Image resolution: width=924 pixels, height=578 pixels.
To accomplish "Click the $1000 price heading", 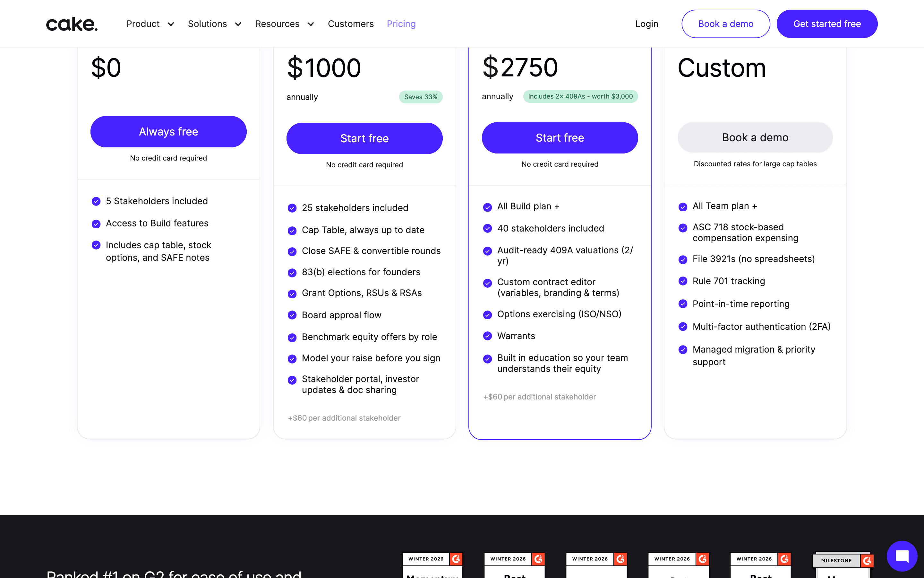I will (324, 68).
